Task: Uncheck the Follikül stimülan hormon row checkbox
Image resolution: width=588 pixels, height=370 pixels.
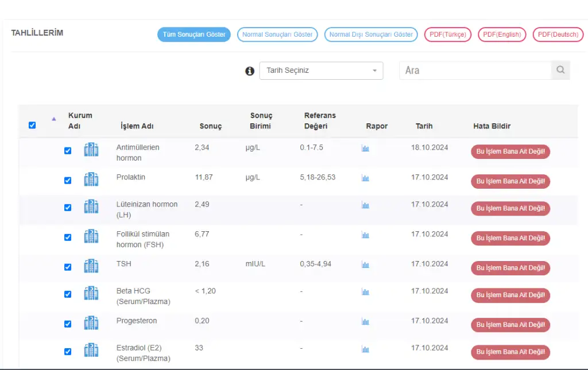Action: 68,237
